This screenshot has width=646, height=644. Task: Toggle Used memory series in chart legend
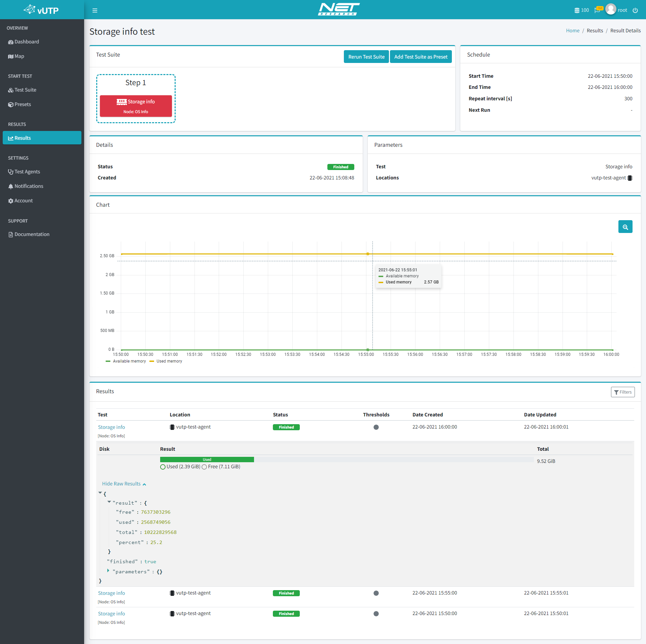pos(166,361)
